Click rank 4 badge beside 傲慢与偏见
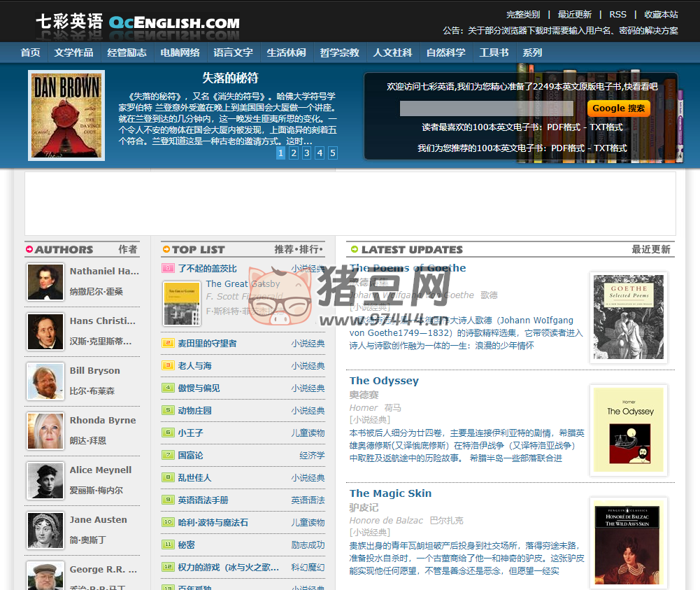700x590 pixels. pos(168,388)
